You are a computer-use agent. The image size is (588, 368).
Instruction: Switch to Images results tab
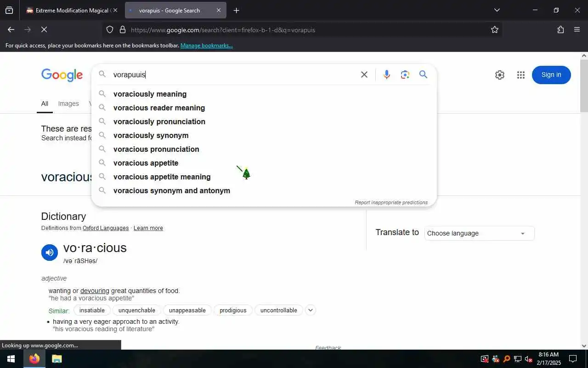pyautogui.click(x=68, y=104)
